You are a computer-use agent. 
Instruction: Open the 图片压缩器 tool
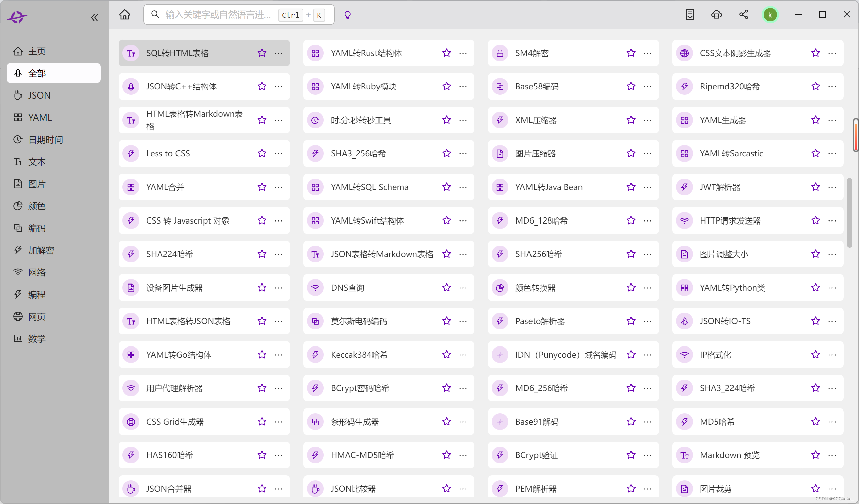tap(535, 154)
